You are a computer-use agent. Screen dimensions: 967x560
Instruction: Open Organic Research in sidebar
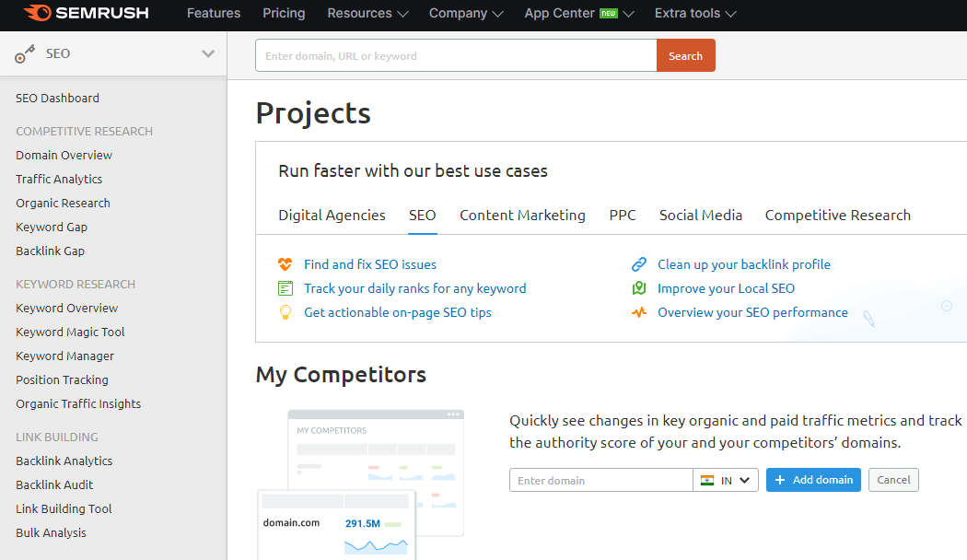(x=63, y=204)
